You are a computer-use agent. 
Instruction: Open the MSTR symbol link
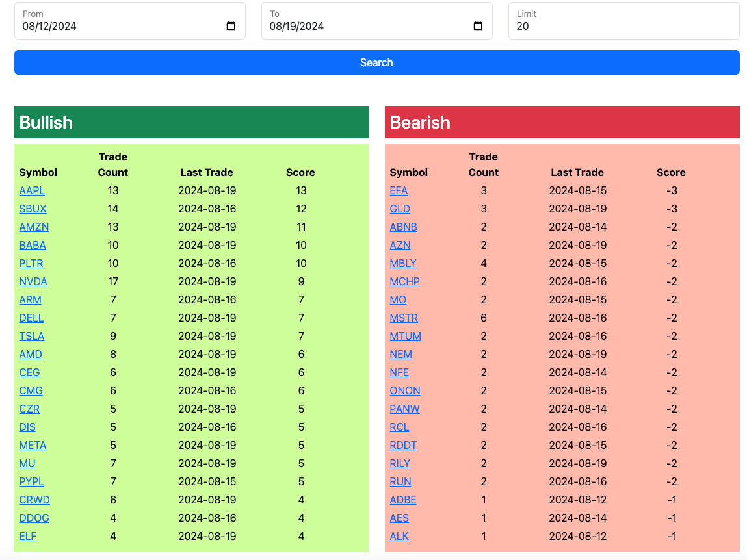pos(404,318)
